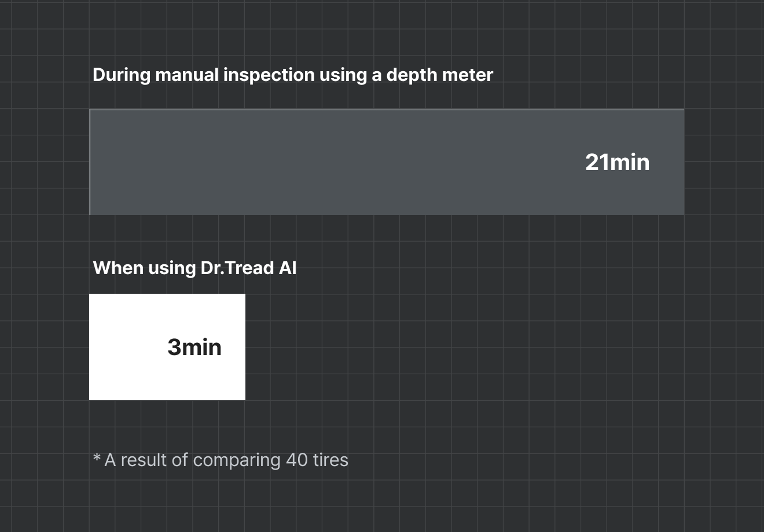Click the word "Dr.Tread" in the heading
This screenshot has height=532, width=764.
237,268
